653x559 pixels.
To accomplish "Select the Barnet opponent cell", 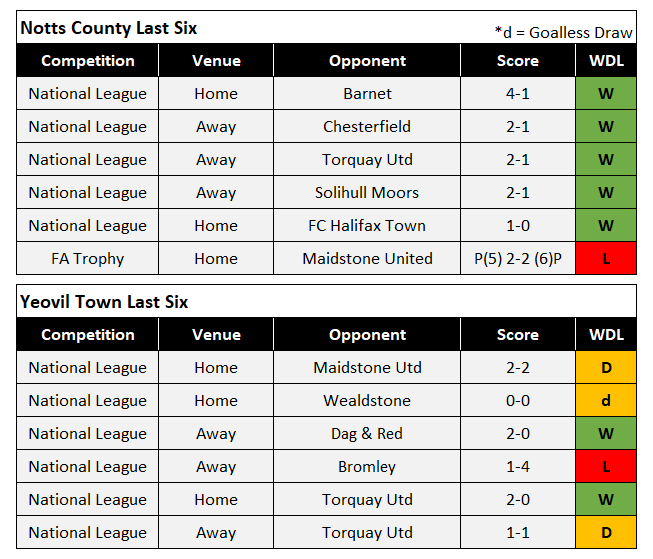I will 367,94.
